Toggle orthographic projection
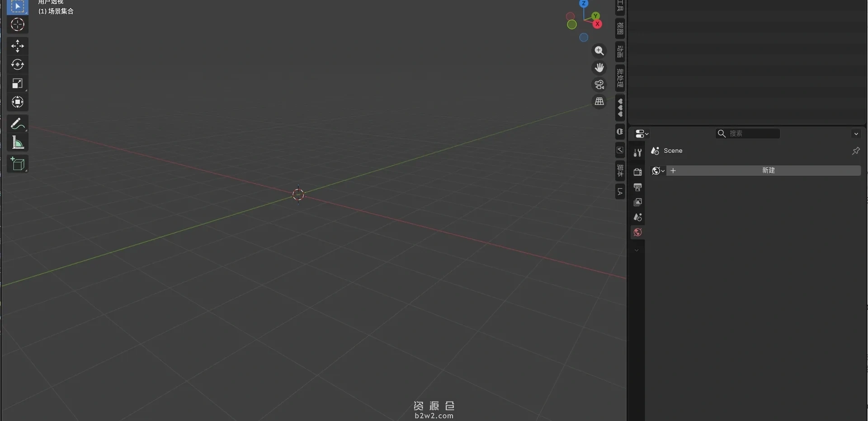 [x=599, y=101]
